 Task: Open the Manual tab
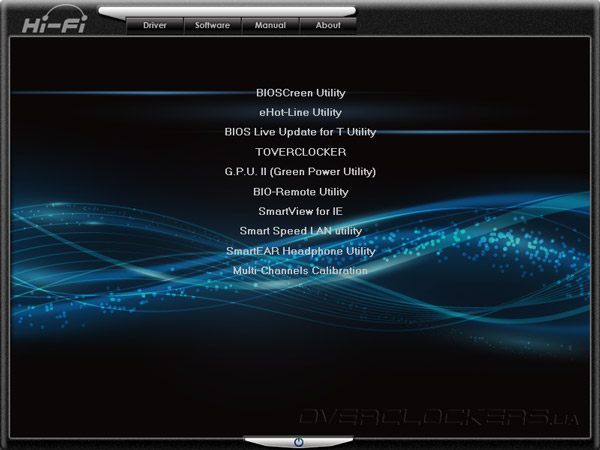pyautogui.click(x=271, y=26)
